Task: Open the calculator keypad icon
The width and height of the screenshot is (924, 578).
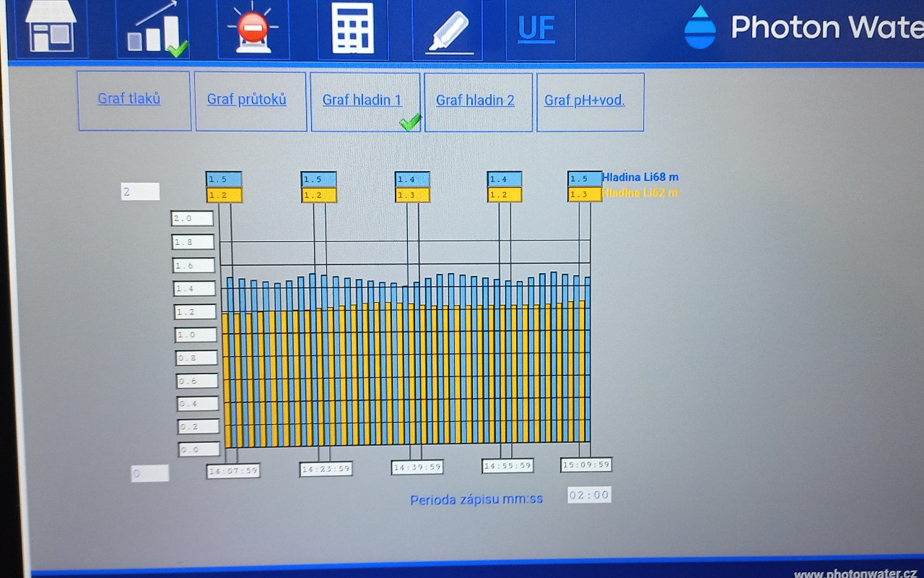Action: point(352,29)
